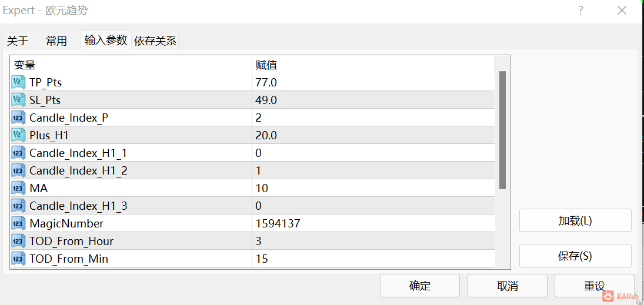Click the EAHub watermark logo icon
Image resolution: width=644 pixels, height=305 pixels.
(609, 296)
